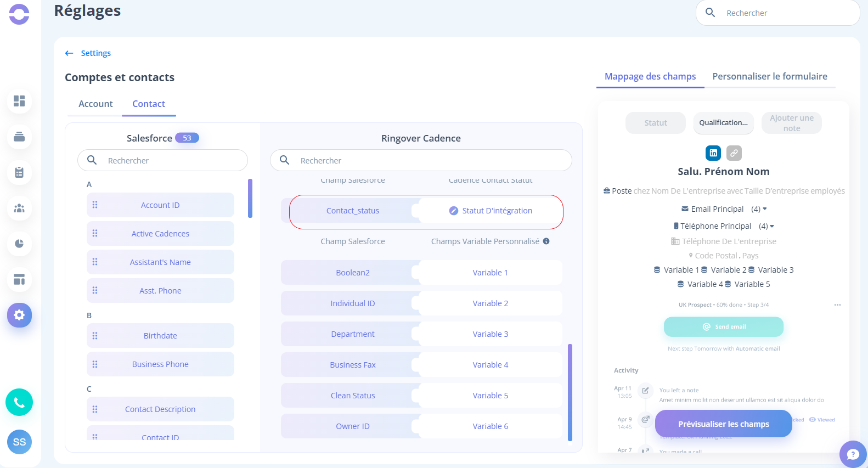The width and height of the screenshot is (868, 468).
Task: Select the Variable 6 mapping slot
Action: tap(491, 426)
